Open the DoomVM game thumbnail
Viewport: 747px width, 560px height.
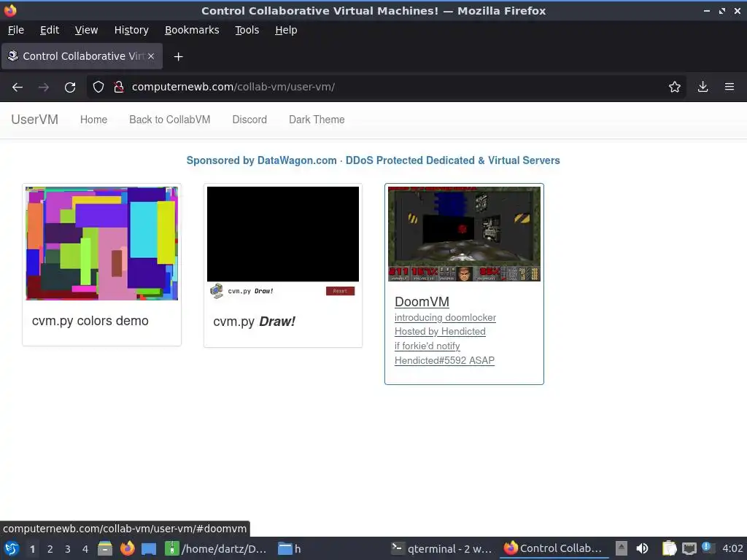point(464,234)
